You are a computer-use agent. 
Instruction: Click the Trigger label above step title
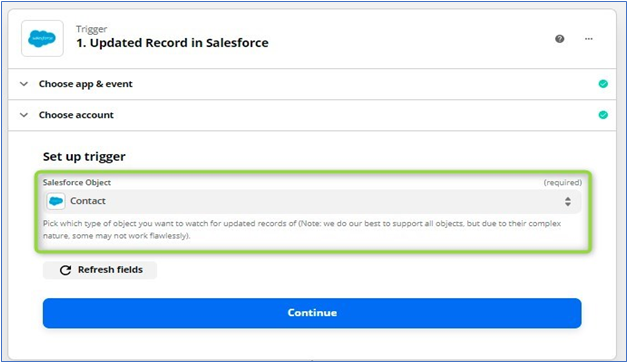coord(92,29)
